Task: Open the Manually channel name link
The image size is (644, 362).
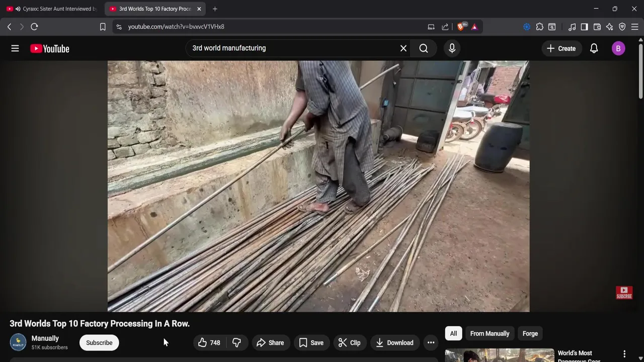Action: [x=45, y=338]
